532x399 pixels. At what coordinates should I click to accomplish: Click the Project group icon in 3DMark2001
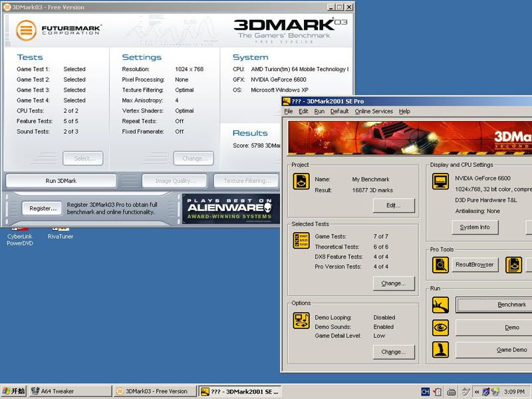(301, 182)
